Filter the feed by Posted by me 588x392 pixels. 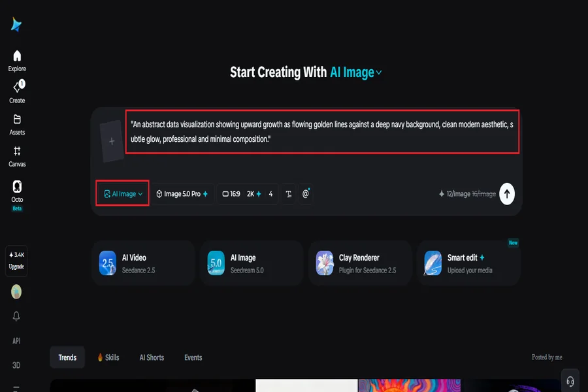(547, 357)
